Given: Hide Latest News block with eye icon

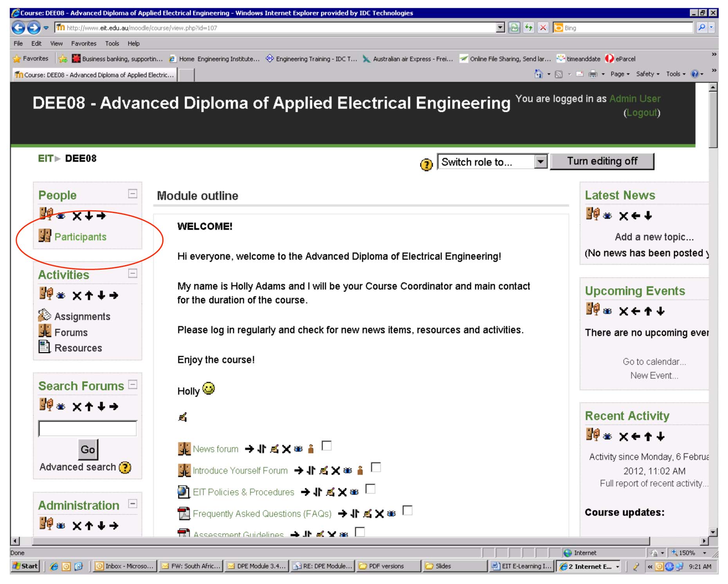Looking at the screenshot, I should pyautogui.click(x=607, y=216).
